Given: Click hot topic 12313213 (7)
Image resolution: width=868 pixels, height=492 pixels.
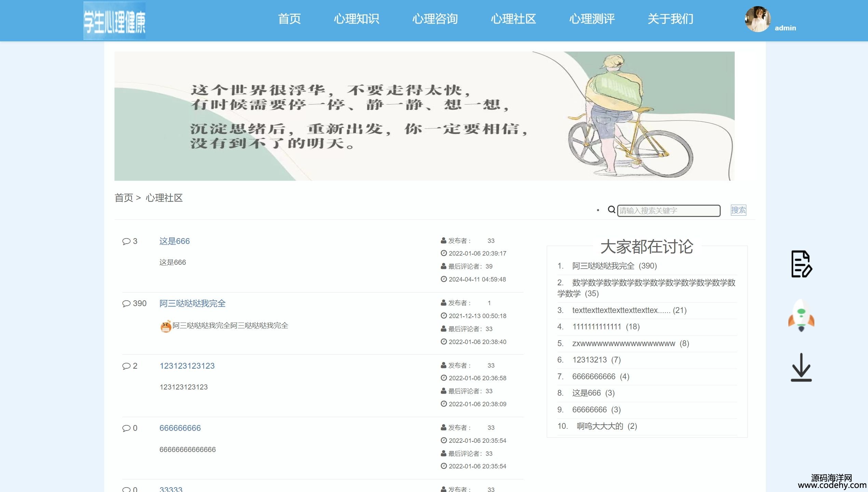Looking at the screenshot, I should tap(596, 360).
